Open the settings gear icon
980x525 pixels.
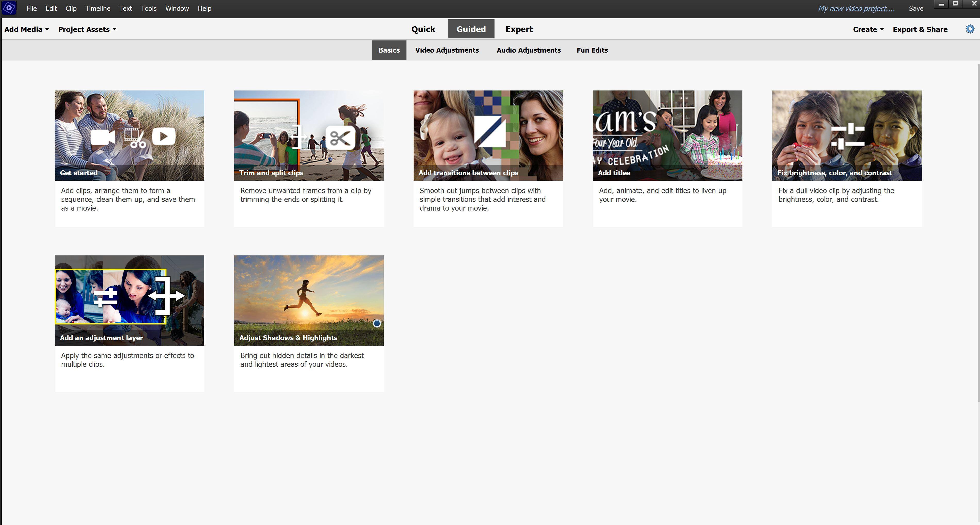(x=970, y=29)
